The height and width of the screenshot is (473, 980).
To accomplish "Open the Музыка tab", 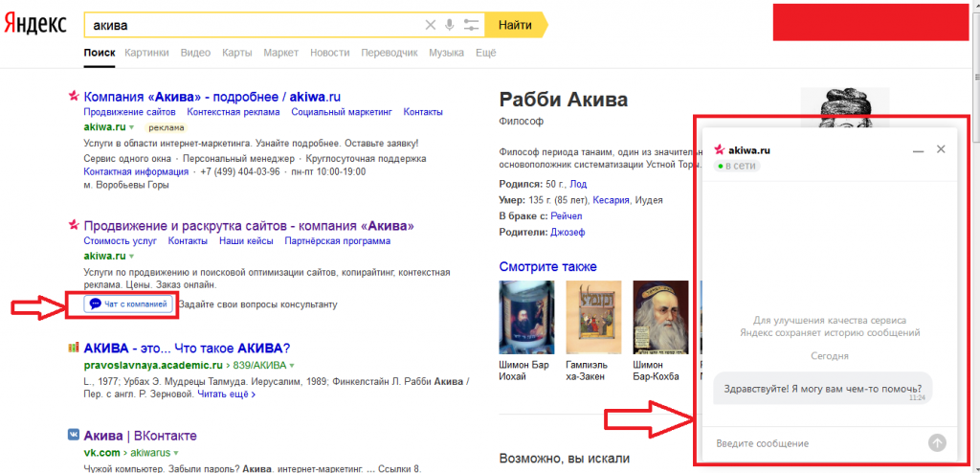I will pos(446,53).
